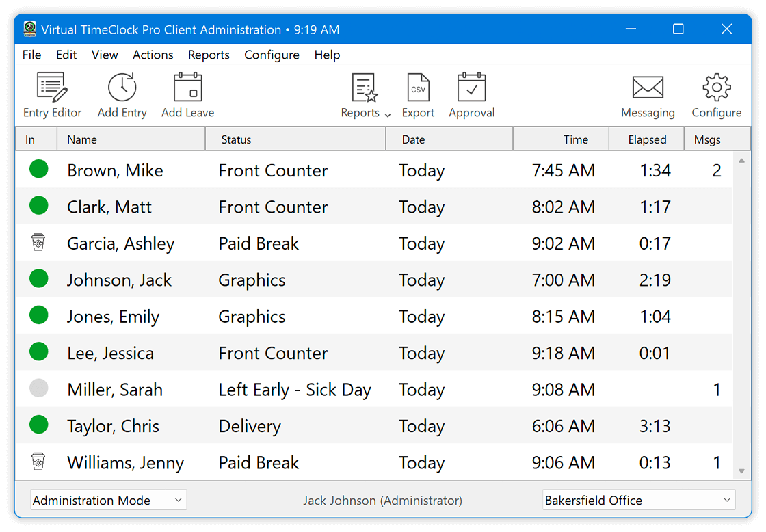Expand the Reports toolbar dropdown arrow

tap(387, 115)
